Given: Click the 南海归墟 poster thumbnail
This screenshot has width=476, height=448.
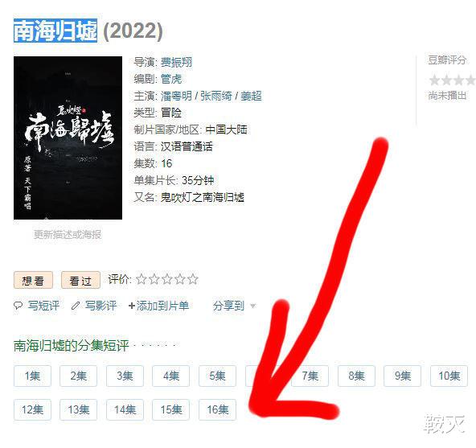Looking at the screenshot, I should tap(68, 138).
